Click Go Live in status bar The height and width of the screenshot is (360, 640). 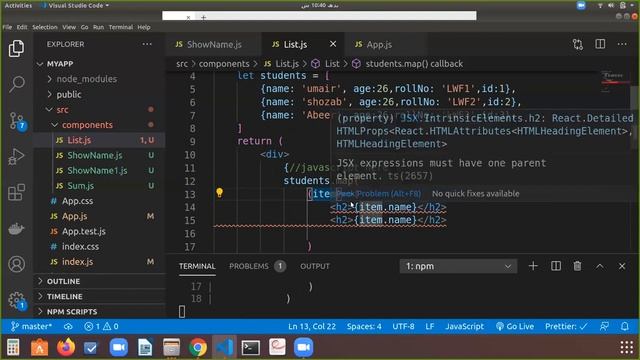click(514, 327)
